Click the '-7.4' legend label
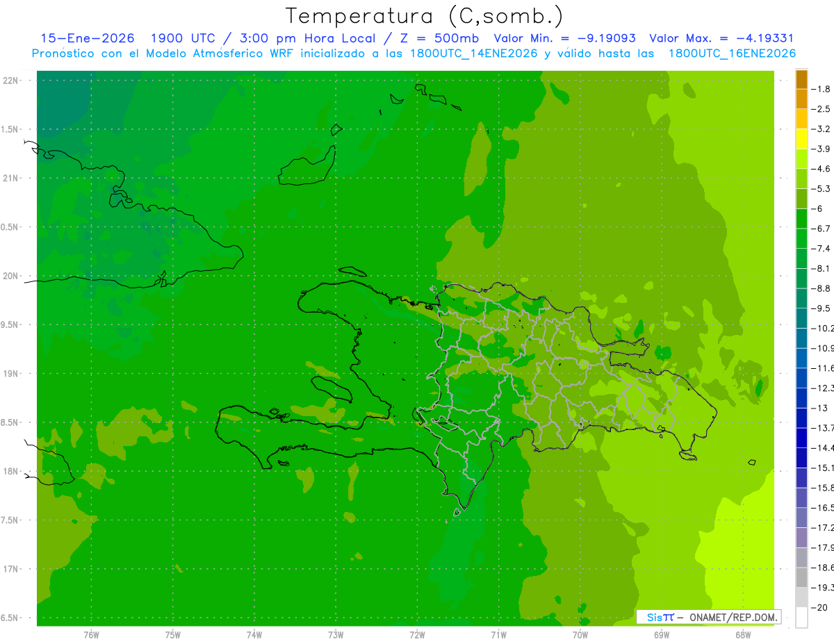The width and height of the screenshot is (834, 644). click(x=822, y=249)
